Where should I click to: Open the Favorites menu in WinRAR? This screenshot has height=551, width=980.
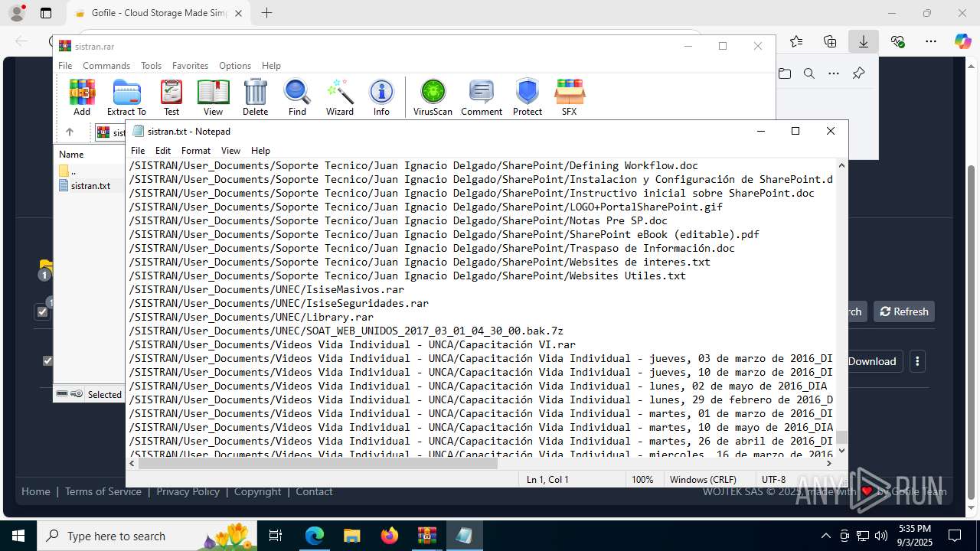[190, 66]
